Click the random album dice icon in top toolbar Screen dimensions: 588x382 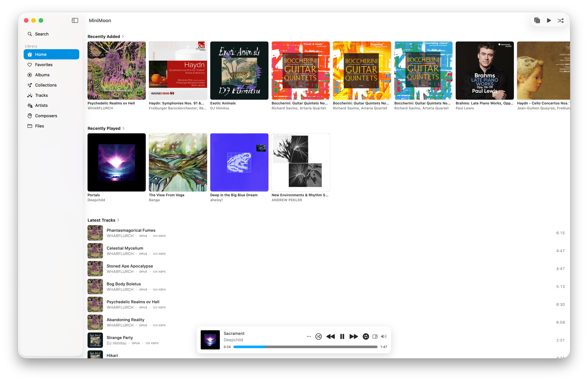[537, 20]
